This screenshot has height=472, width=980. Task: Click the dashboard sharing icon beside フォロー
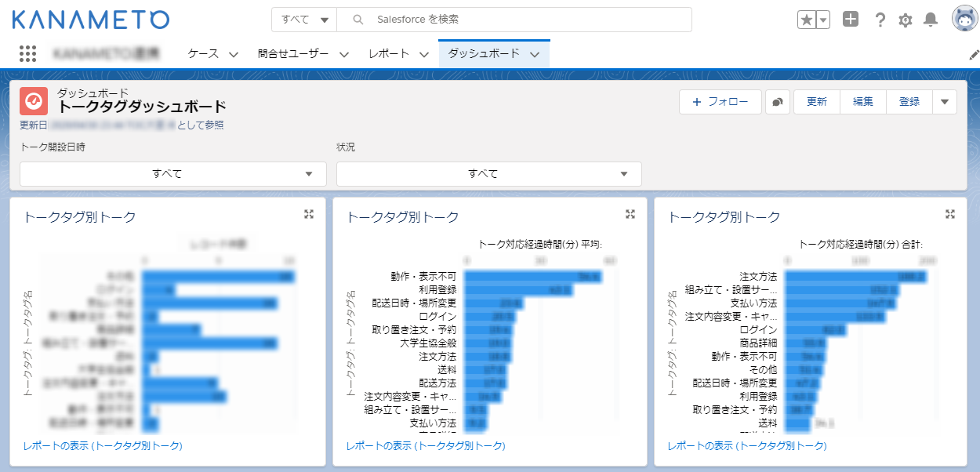point(777,102)
